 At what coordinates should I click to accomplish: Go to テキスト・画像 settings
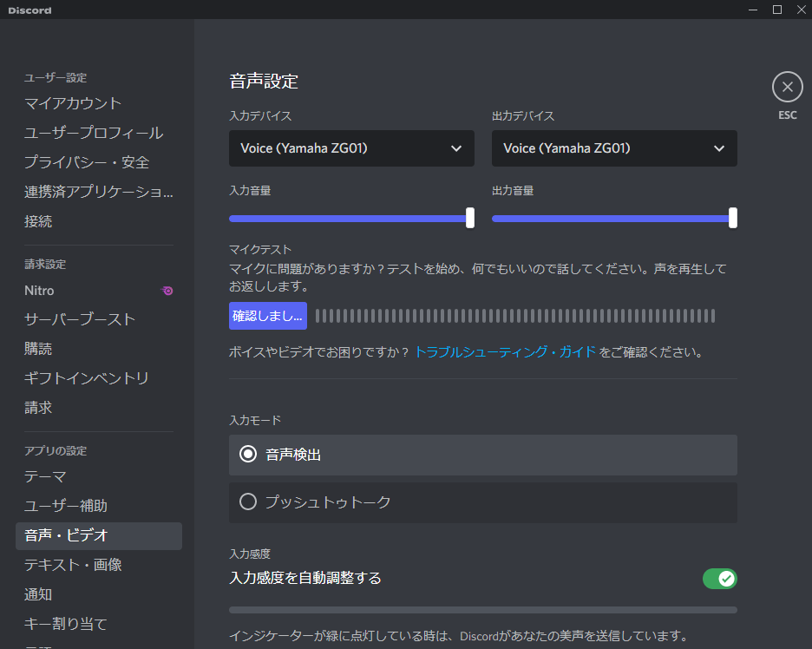pos(73,565)
